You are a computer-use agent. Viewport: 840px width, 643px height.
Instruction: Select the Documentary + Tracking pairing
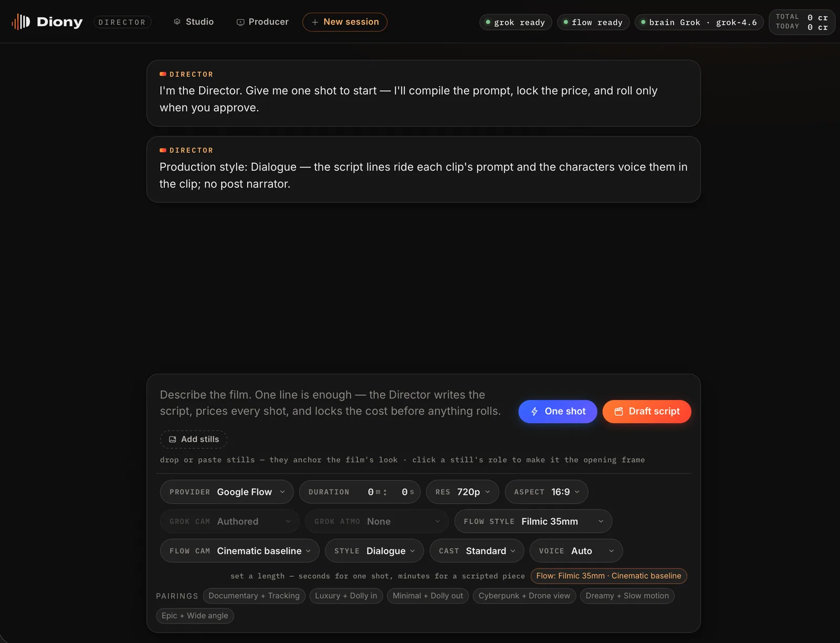pyautogui.click(x=254, y=596)
